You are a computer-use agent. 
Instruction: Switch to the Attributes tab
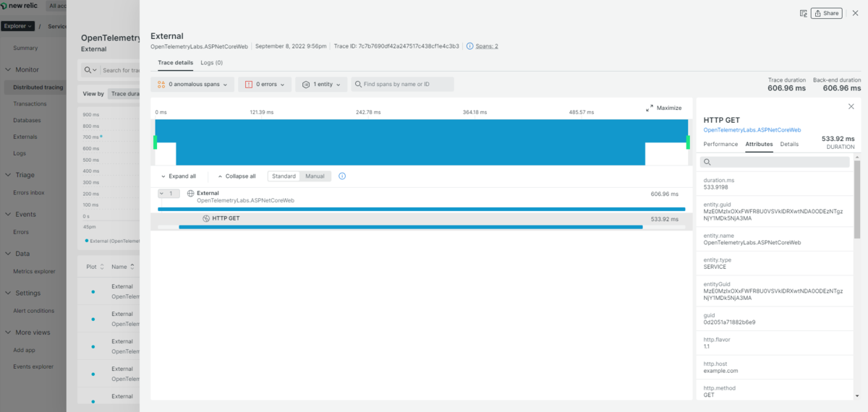click(759, 145)
